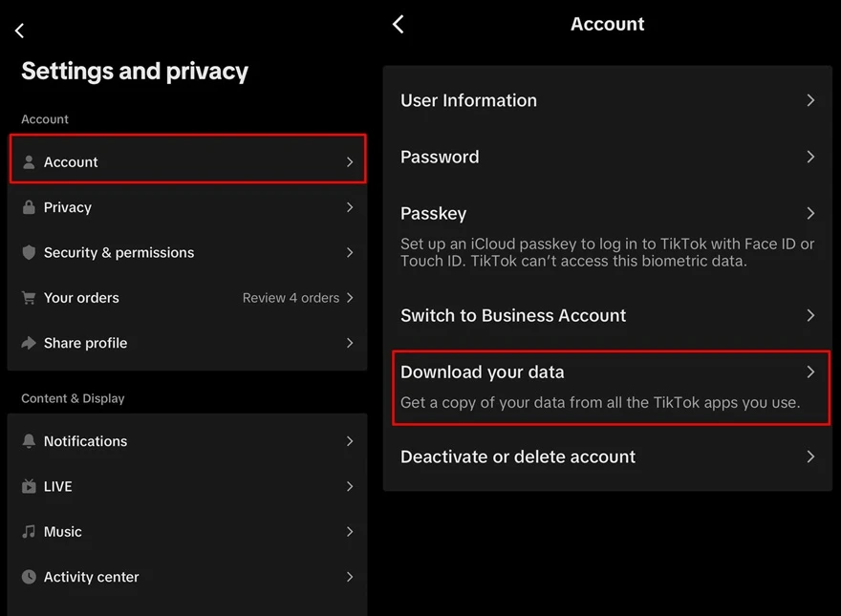This screenshot has width=841, height=616.
Task: Tap Review 4 orders link
Action: tap(291, 298)
